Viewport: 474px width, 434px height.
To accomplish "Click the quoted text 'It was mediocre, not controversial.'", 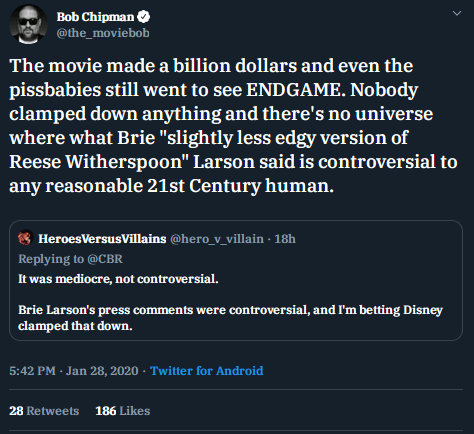I will [x=118, y=279].
